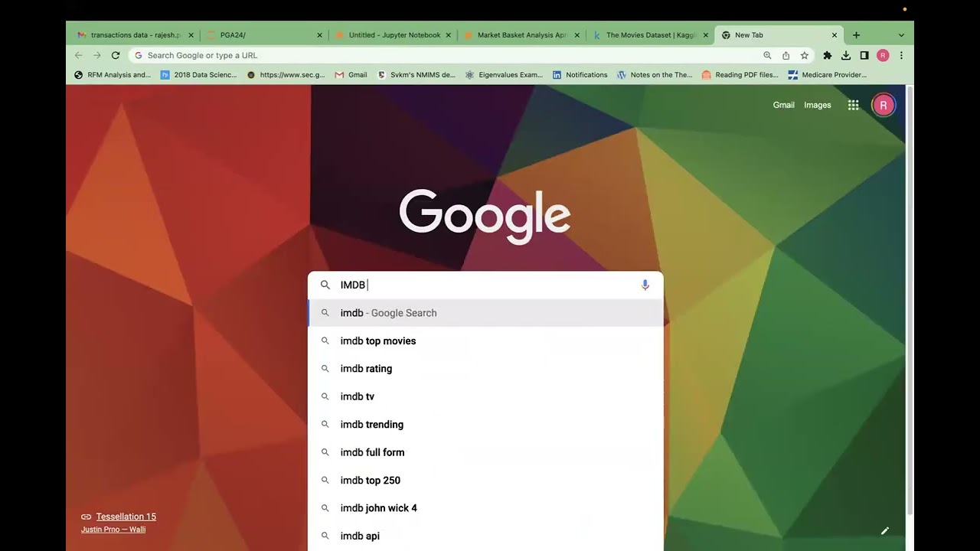Select the imdb top 250 suggestion
The image size is (980, 551).
[485, 481]
